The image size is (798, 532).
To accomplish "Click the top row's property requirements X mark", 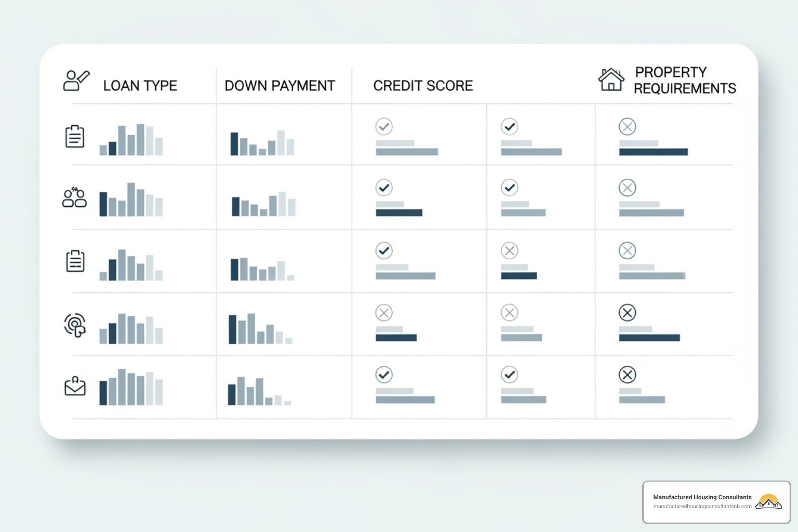I will coord(628,126).
